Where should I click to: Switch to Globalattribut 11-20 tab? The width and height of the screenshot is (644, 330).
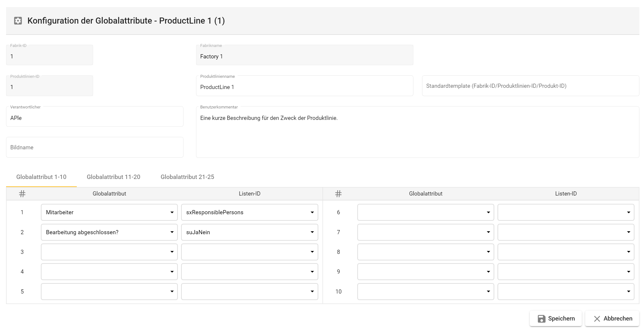[113, 177]
